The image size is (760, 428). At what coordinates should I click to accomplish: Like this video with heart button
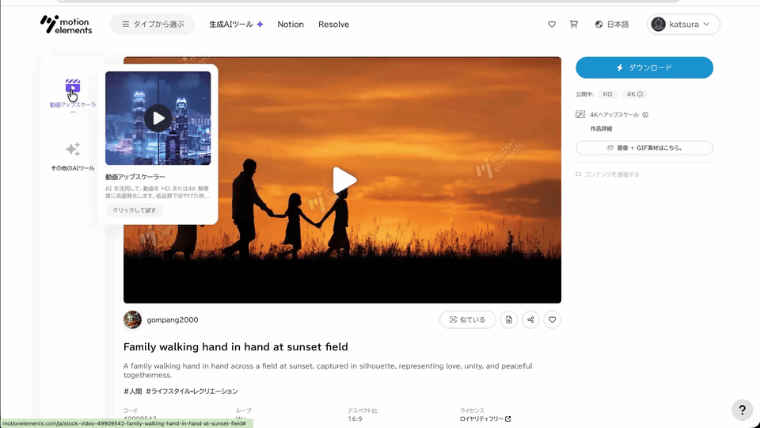(552, 320)
